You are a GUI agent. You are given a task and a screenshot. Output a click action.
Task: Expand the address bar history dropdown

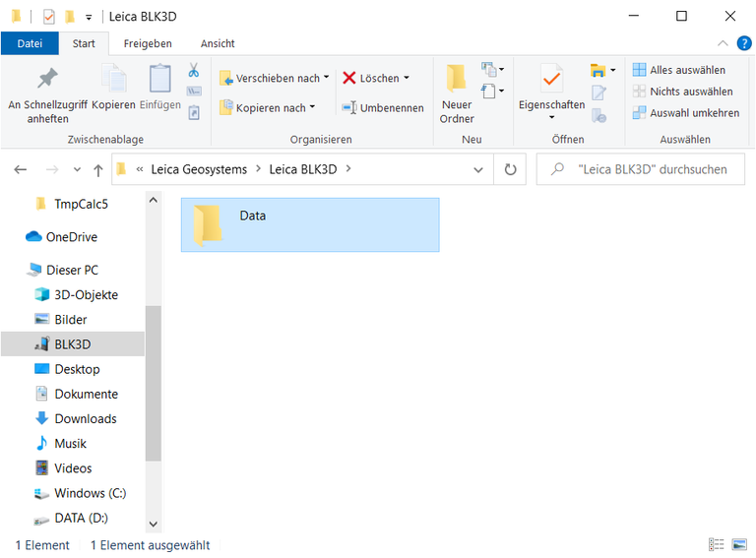click(478, 169)
